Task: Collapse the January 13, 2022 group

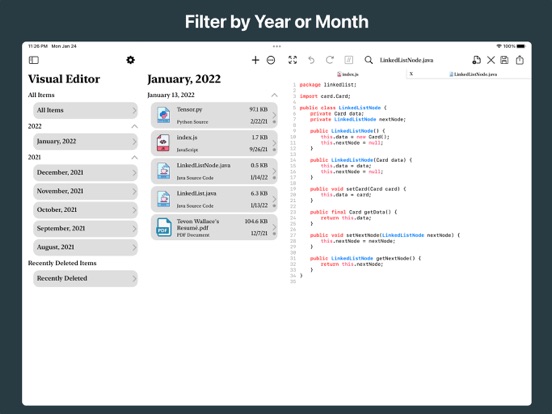Action: (274, 95)
